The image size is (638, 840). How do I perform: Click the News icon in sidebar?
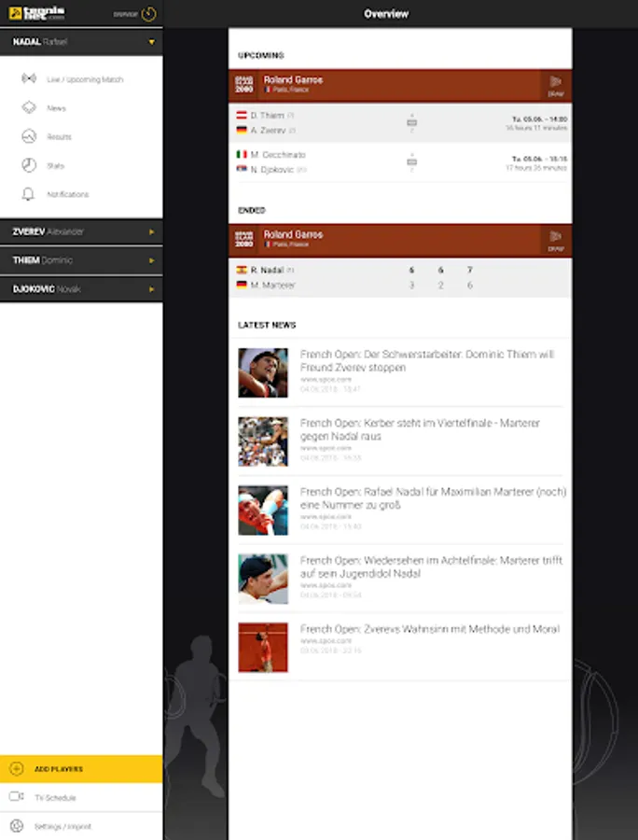pos(29,107)
